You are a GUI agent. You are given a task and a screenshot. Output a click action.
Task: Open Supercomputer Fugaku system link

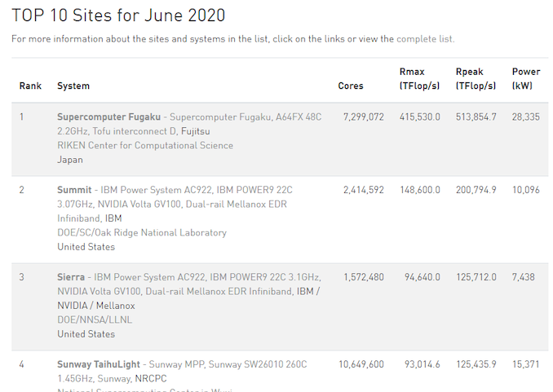108,117
